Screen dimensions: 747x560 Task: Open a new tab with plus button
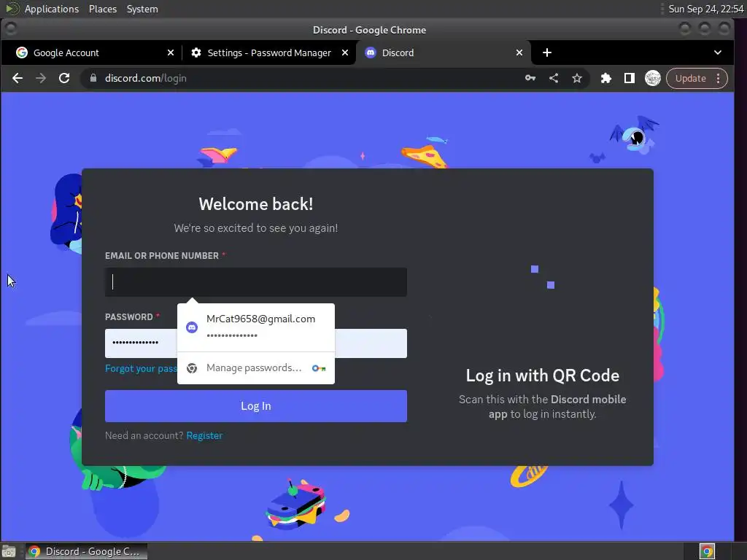click(547, 52)
